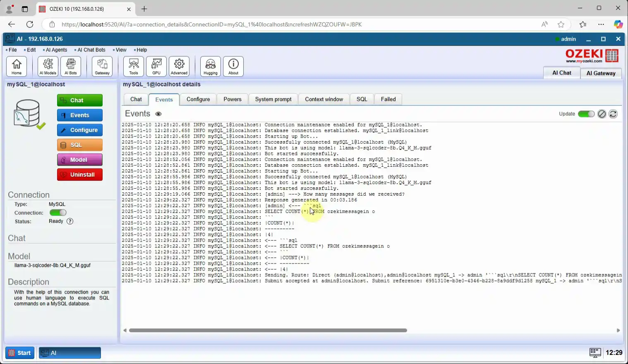Click the AI taskbar item

(x=70, y=353)
